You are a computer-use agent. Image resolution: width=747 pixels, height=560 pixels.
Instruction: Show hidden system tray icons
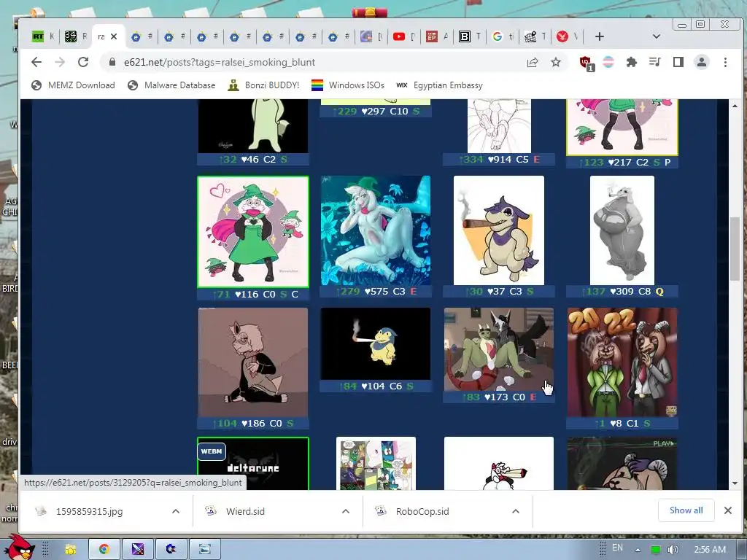click(638, 550)
